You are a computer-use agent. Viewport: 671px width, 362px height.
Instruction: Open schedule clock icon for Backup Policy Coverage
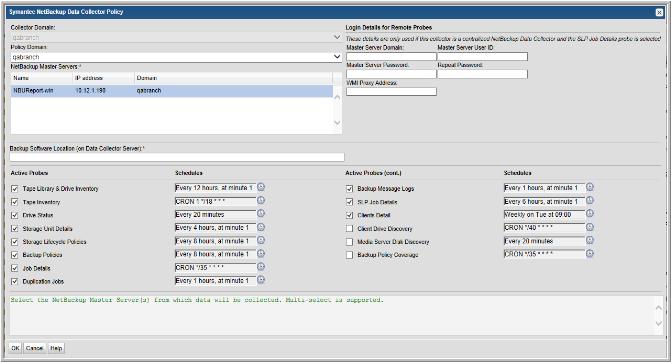tap(590, 254)
